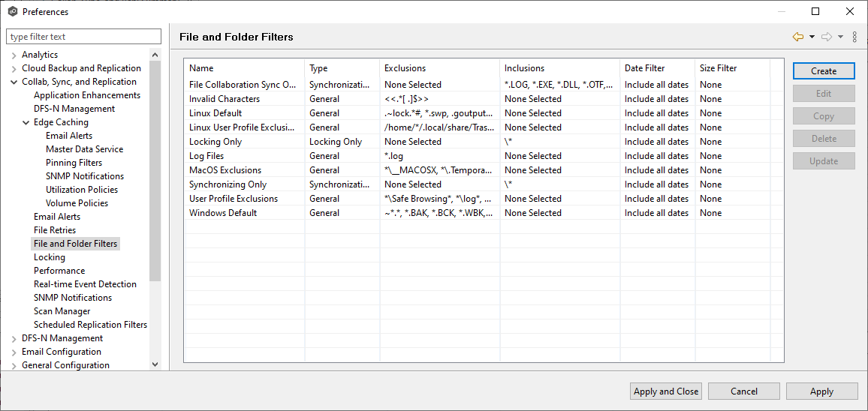The image size is (868, 411).
Task: Select Pinning Filters tree item
Action: pyautogui.click(x=74, y=163)
